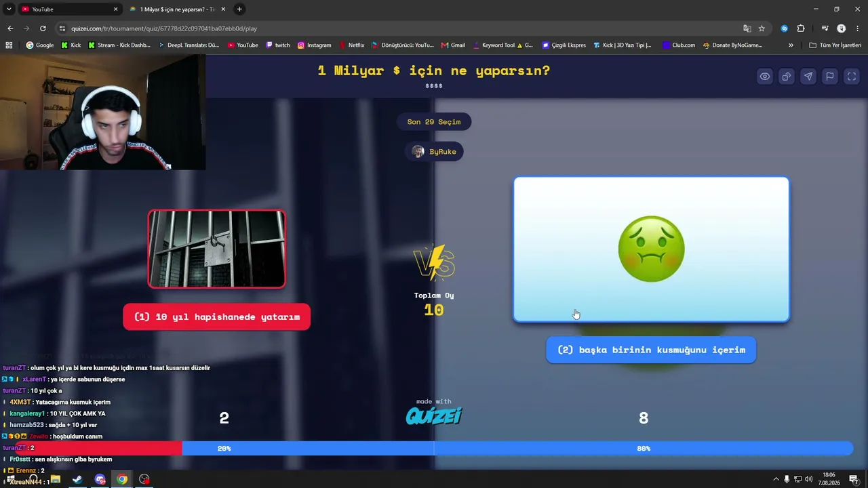Click the translate page icon
The height and width of the screenshot is (488, 868).
click(x=747, y=28)
